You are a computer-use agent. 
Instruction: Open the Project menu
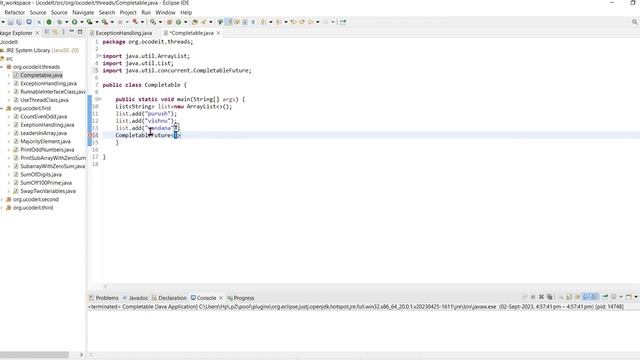coord(128,13)
